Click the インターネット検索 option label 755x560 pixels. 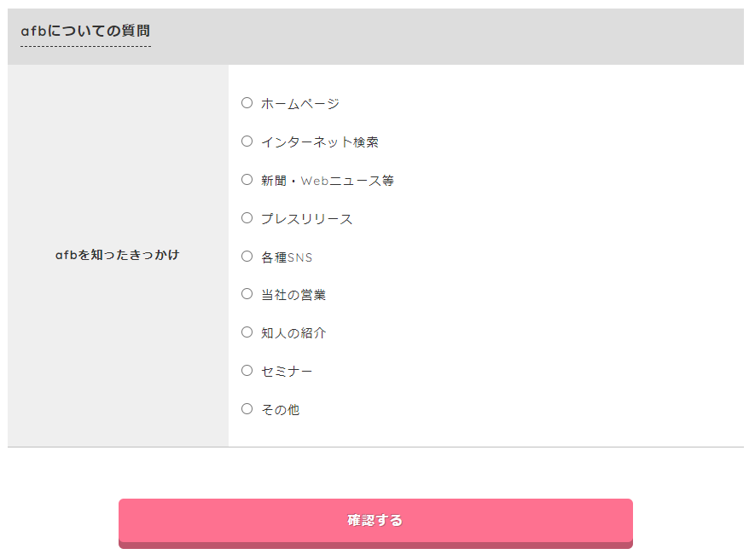click(320, 141)
